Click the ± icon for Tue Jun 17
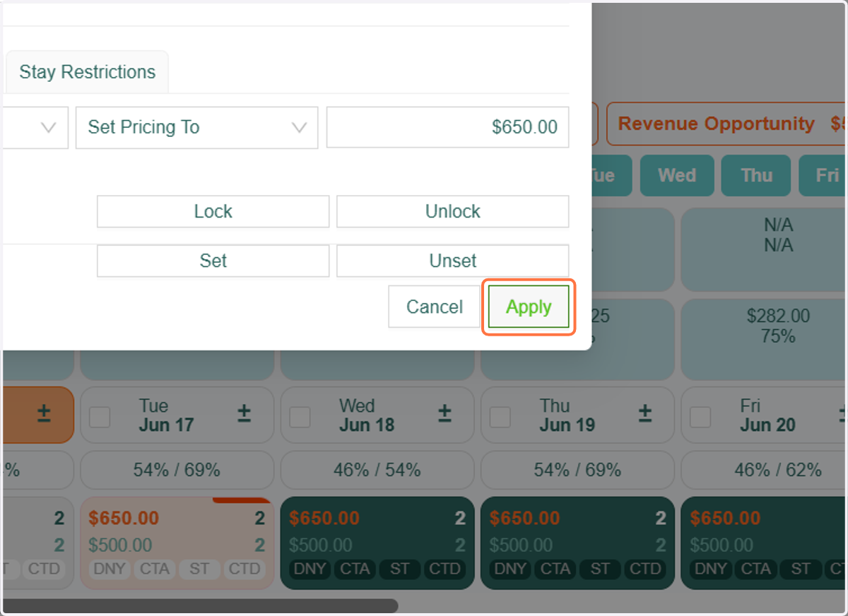The height and width of the screenshot is (616, 848). (244, 414)
